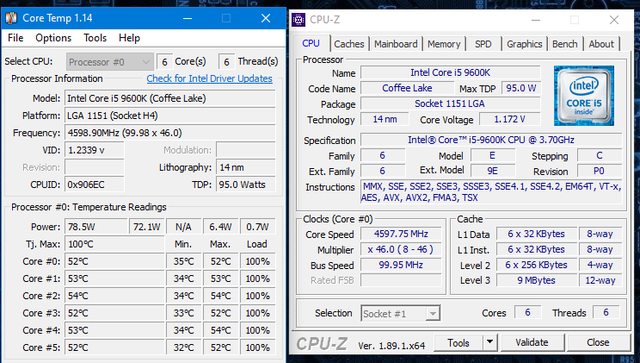Open the File menu in Core Temp
This screenshot has height=363, width=640.
pos(16,38)
